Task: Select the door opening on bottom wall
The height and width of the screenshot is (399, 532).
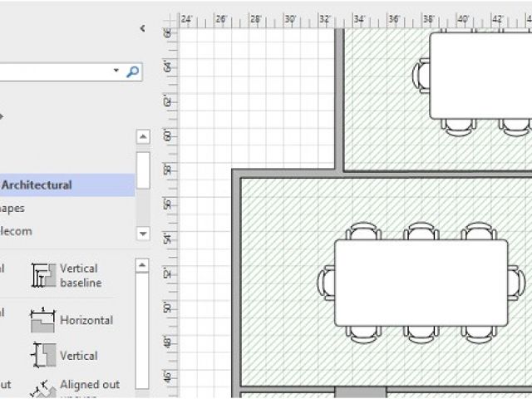Action: tap(360, 392)
